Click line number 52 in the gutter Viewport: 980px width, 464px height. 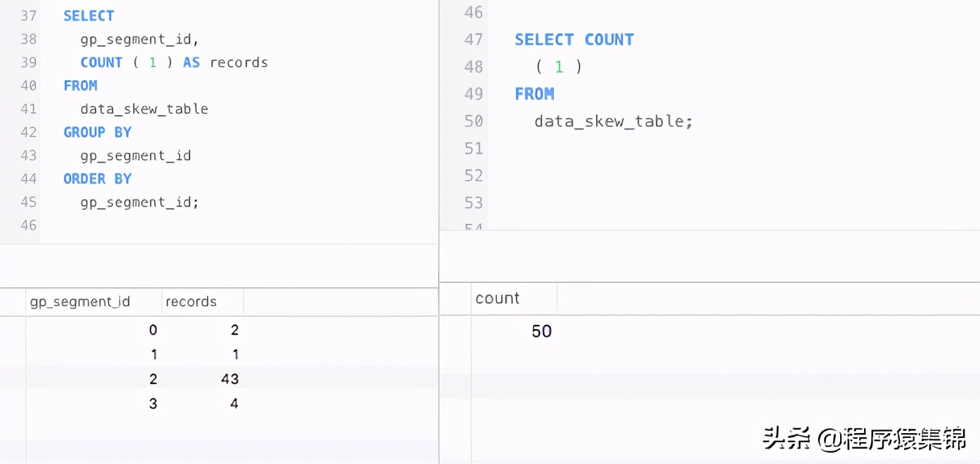click(x=474, y=176)
